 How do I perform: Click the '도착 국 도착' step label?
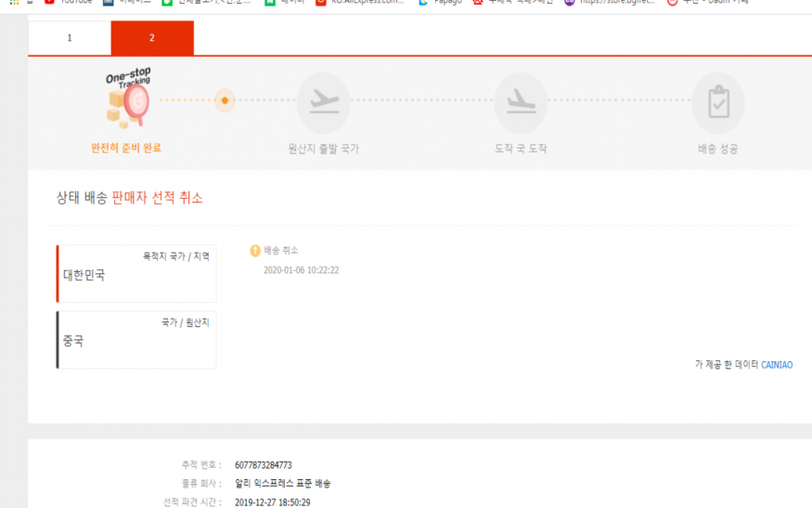coord(521,149)
